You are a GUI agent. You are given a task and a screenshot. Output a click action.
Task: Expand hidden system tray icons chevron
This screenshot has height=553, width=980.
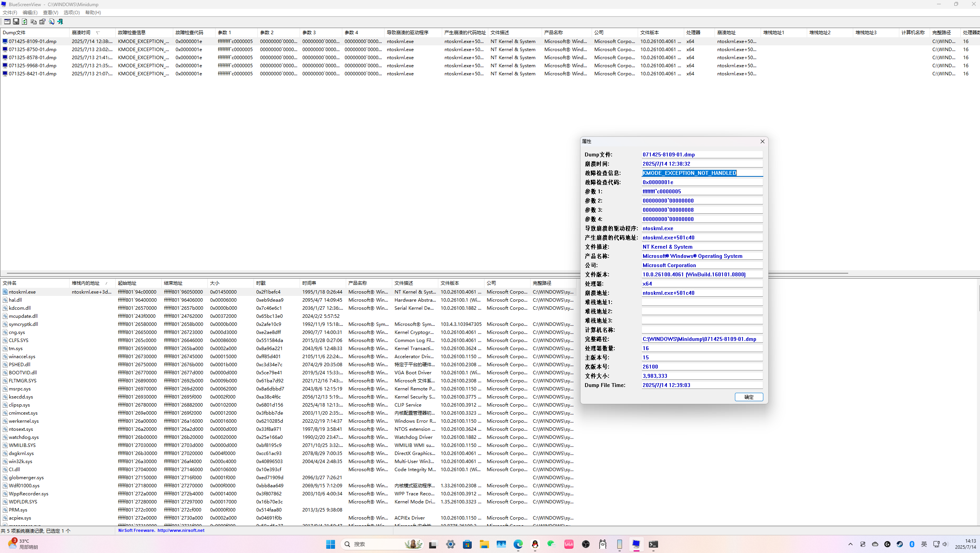(850, 544)
